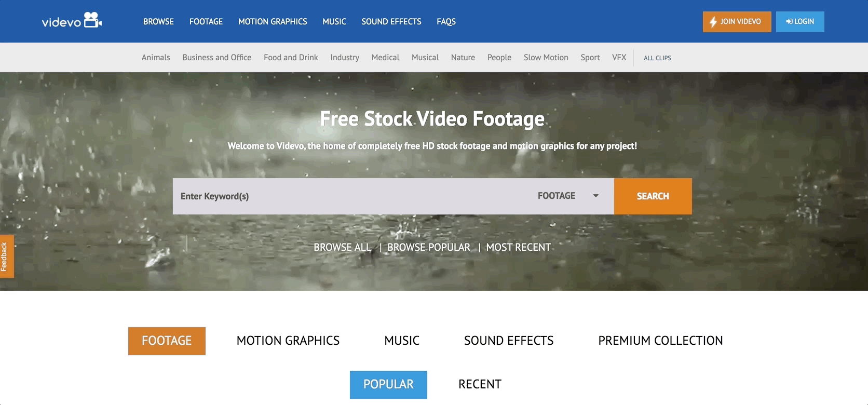Browse the Nature category
Viewport: 868px width, 405px height.
pos(463,57)
